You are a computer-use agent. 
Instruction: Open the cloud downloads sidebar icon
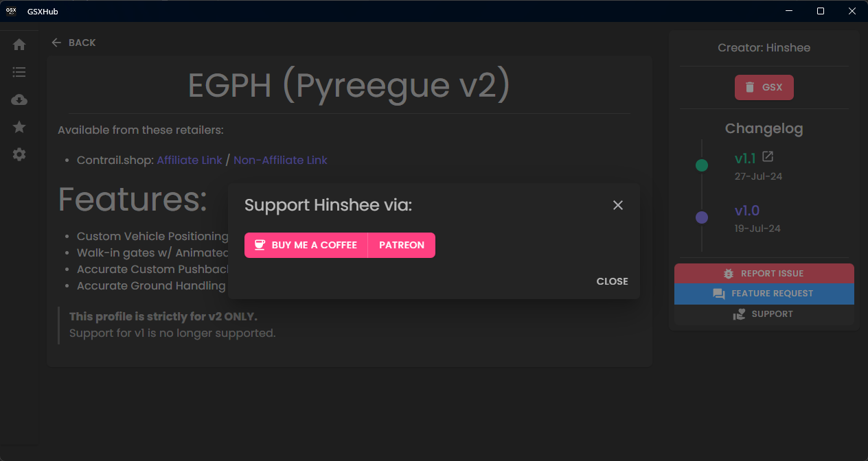point(19,99)
